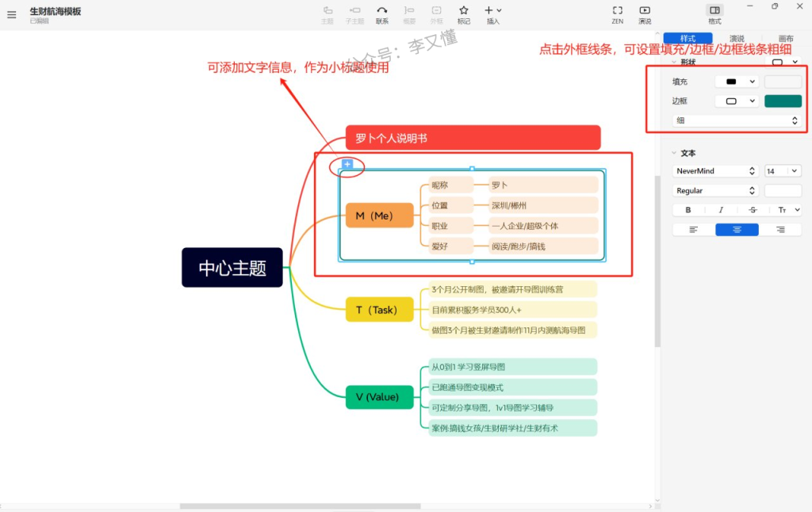The image size is (812, 512).
Task: Click the blue plus icon above the boundary
Action: [x=347, y=164]
